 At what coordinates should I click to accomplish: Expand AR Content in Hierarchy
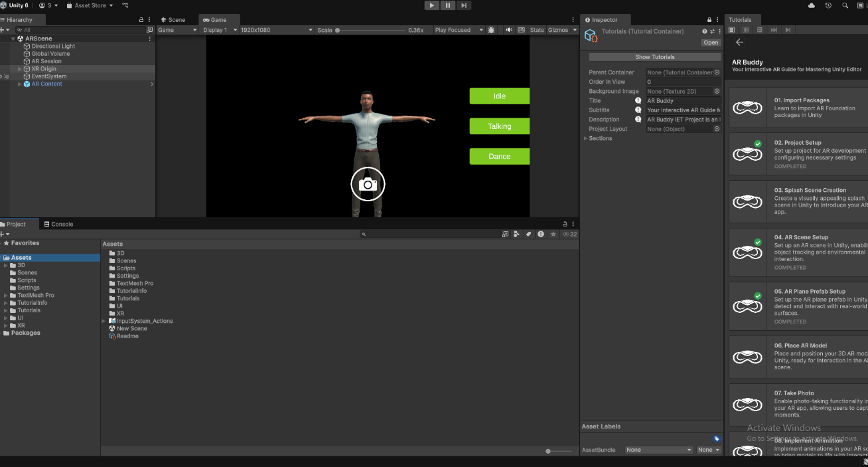click(x=20, y=84)
